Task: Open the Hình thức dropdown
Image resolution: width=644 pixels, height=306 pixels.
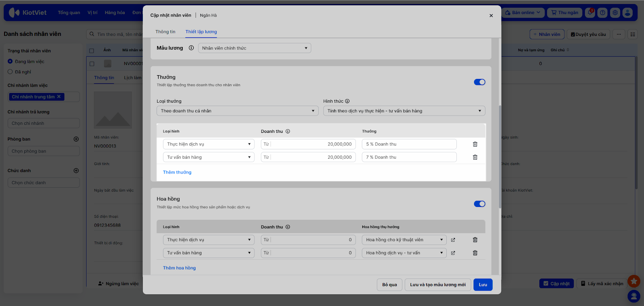Action: (404, 111)
